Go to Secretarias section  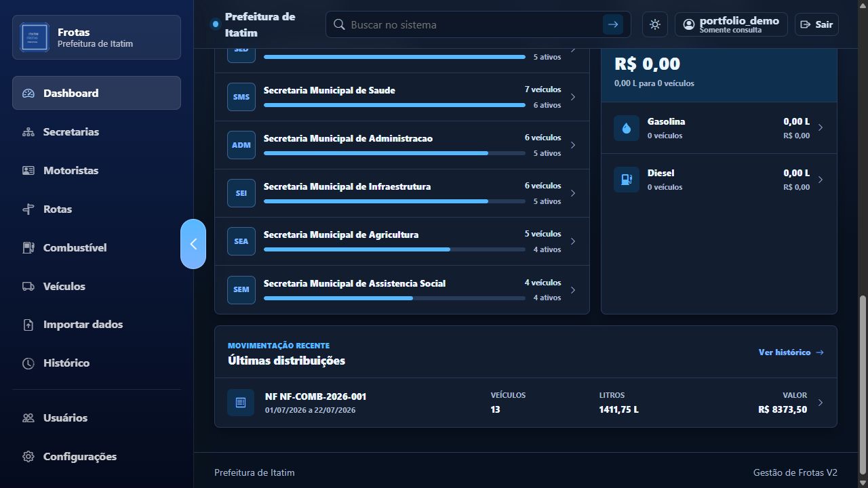pos(96,131)
